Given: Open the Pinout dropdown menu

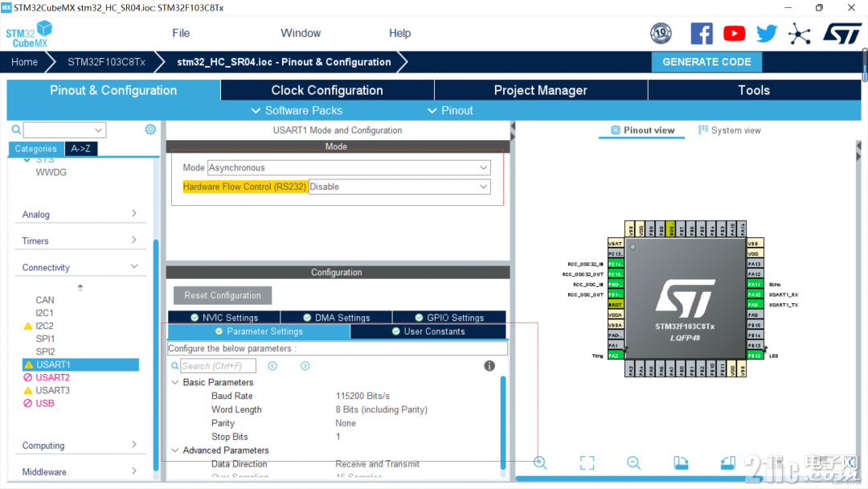Looking at the screenshot, I should coord(451,110).
